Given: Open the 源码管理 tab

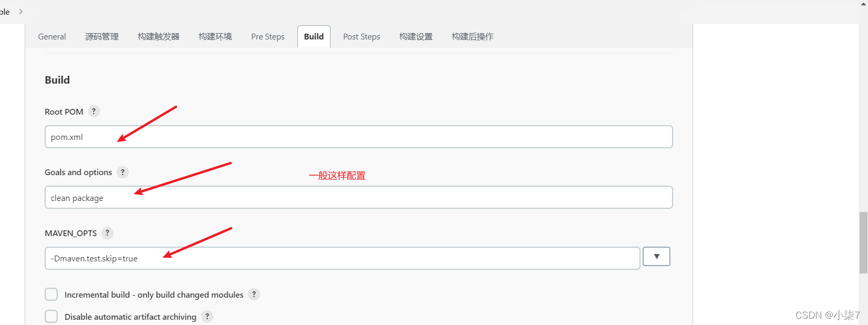Looking at the screenshot, I should click(x=102, y=37).
